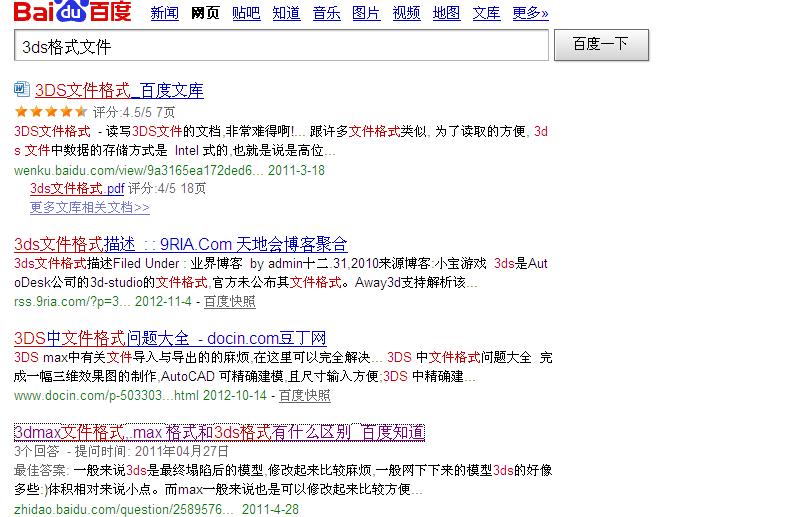Screen dimensions: 795x517
Task: Open the 3ds文件格式描述 9RIA.Com result
Action: [x=180, y=244]
